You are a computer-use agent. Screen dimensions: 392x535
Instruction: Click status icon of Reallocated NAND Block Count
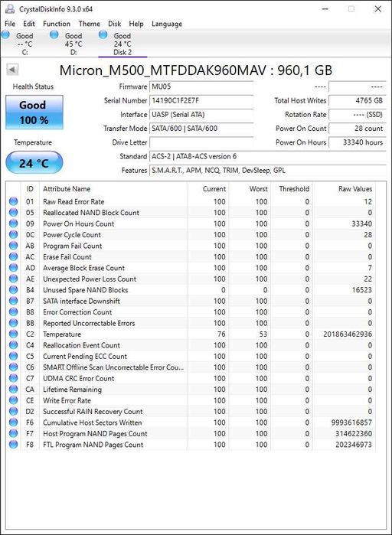(13, 213)
